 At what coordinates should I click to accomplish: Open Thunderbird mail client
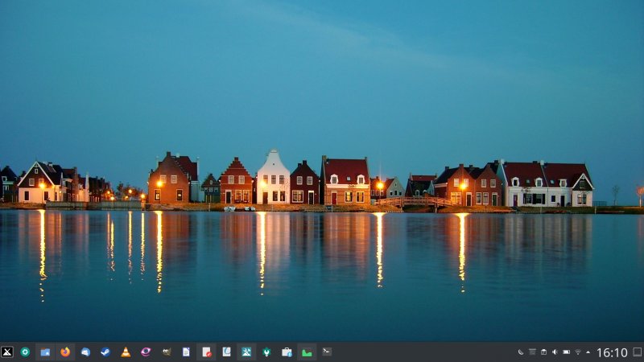85,352
